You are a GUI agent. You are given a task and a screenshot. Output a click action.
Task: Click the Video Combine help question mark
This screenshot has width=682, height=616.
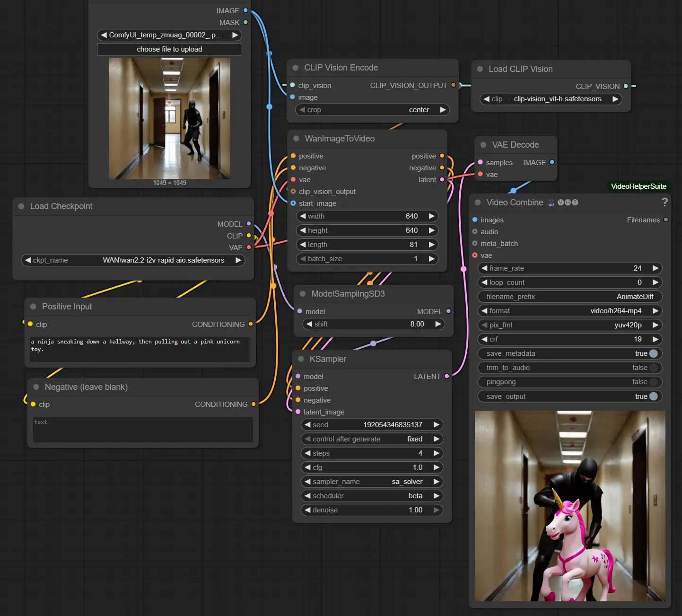(665, 202)
